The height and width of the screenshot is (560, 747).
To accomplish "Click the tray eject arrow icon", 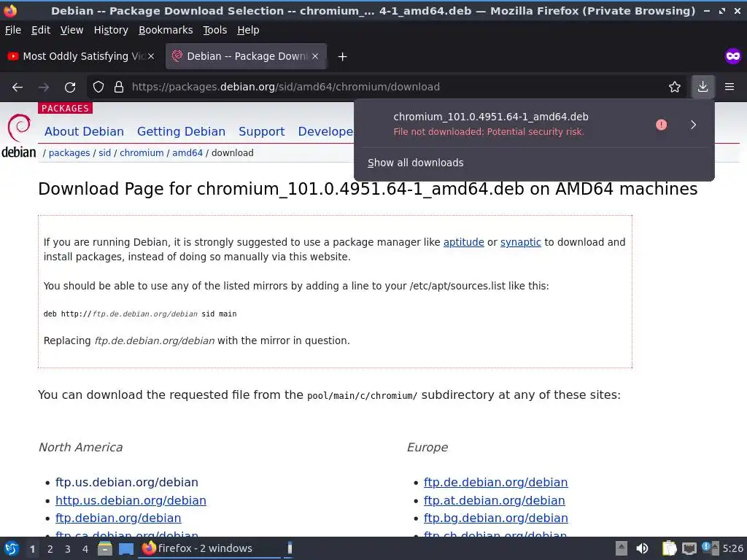I will coord(621,548).
